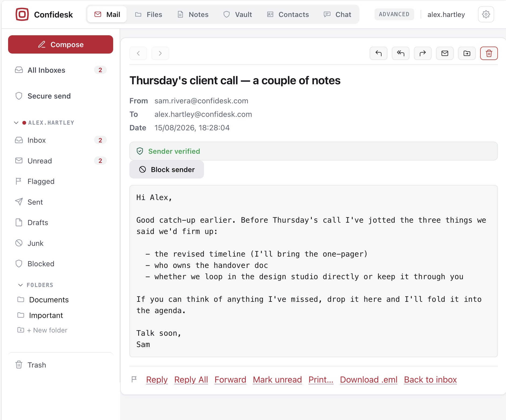This screenshot has height=420, width=506.
Task: Go to previous message arrow
Action: 138,53
